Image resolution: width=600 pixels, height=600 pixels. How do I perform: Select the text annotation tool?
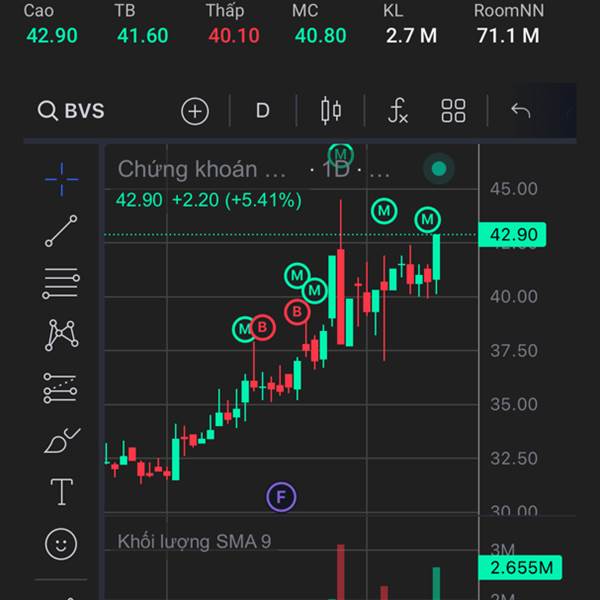pos(62,492)
